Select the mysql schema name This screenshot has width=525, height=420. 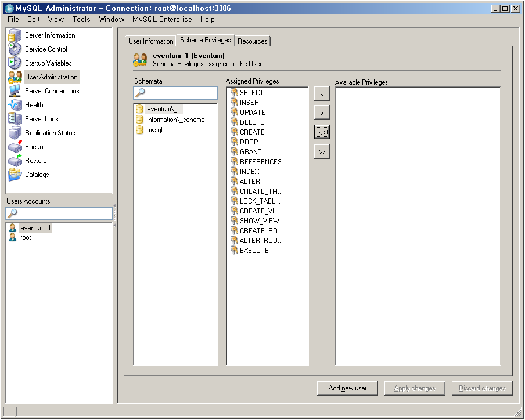pyautogui.click(x=154, y=130)
